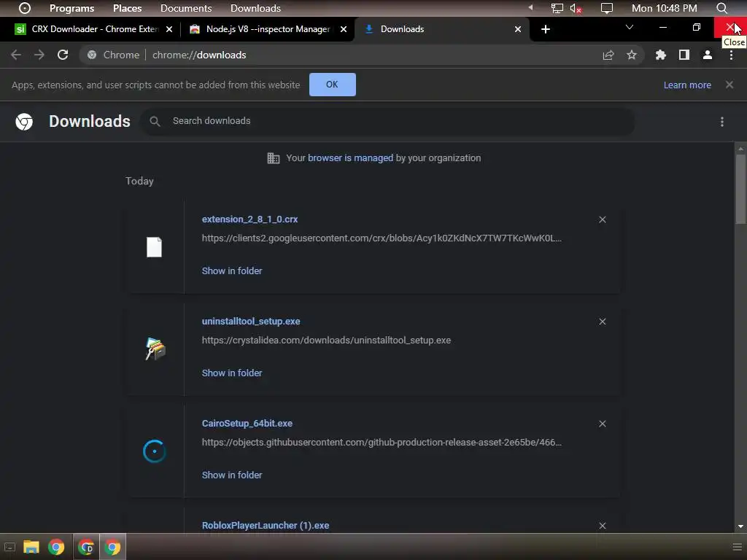Remove uninstalltool_setup.exe from the list
The width and height of the screenshot is (747, 560).
[603, 322]
